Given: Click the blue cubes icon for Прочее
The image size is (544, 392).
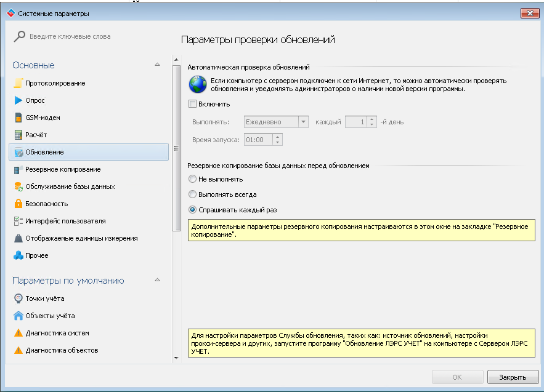Looking at the screenshot, I should 18,255.
